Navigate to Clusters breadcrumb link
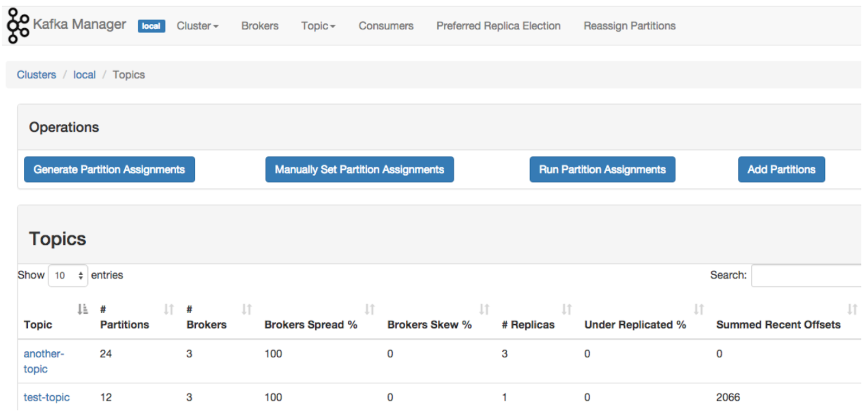The height and width of the screenshot is (418, 868). click(x=36, y=75)
